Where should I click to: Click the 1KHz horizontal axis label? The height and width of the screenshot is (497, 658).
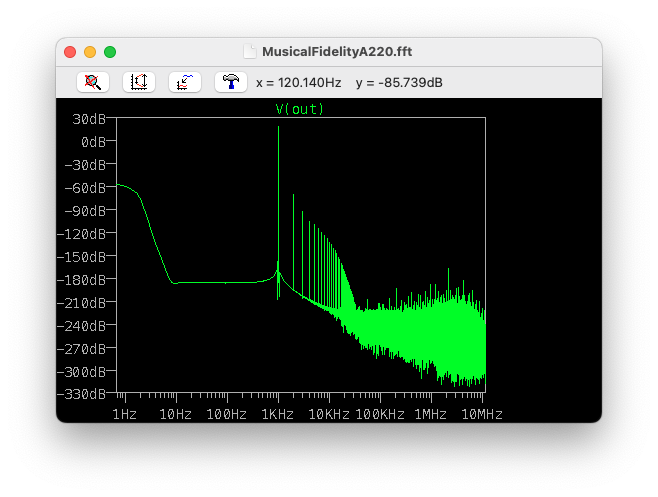coord(277,415)
